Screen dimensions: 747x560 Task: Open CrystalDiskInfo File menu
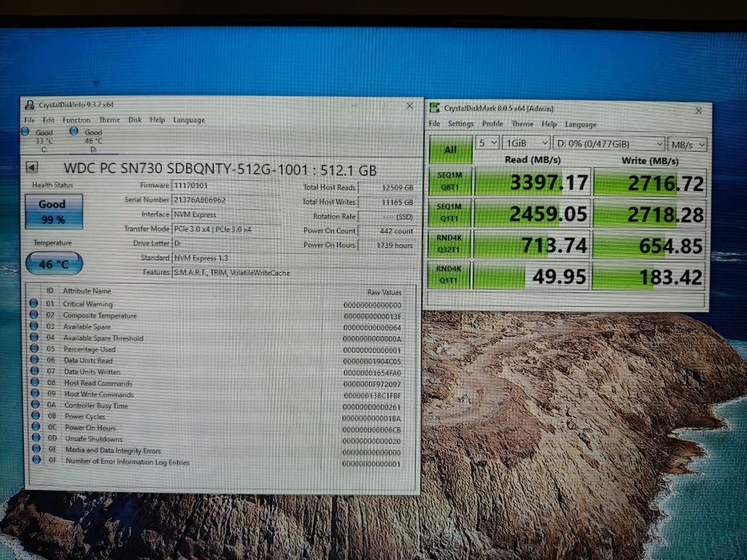click(x=30, y=120)
